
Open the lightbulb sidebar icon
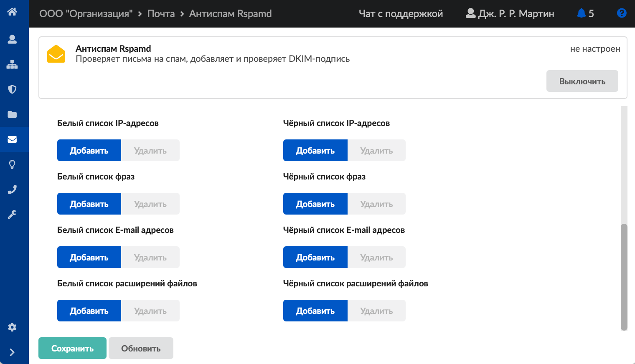[x=12, y=164]
